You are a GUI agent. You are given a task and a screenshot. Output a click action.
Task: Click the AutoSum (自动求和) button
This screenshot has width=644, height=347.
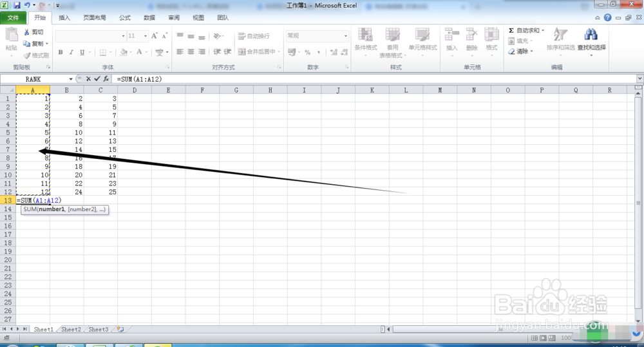coord(524,31)
